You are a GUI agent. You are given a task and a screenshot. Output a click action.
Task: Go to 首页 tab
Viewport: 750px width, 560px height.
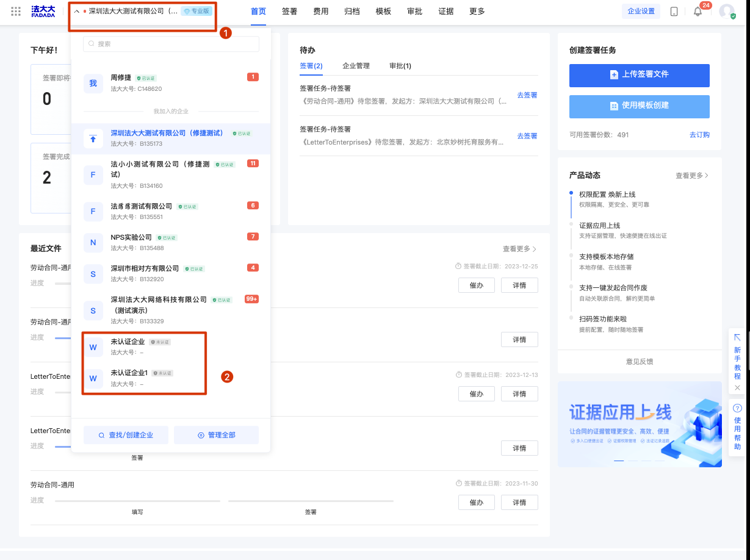coord(258,12)
